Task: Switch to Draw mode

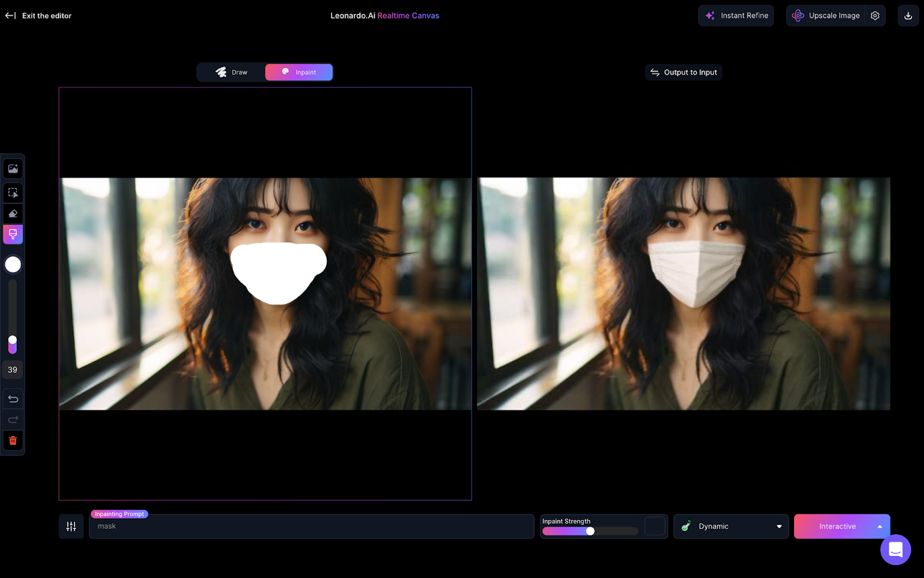Action: [232, 72]
